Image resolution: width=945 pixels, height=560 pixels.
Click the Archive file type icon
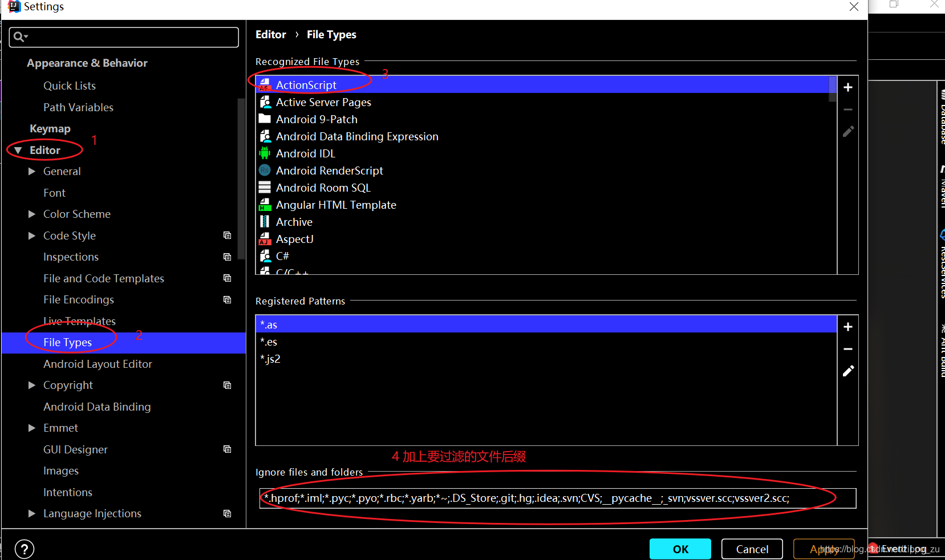click(265, 221)
